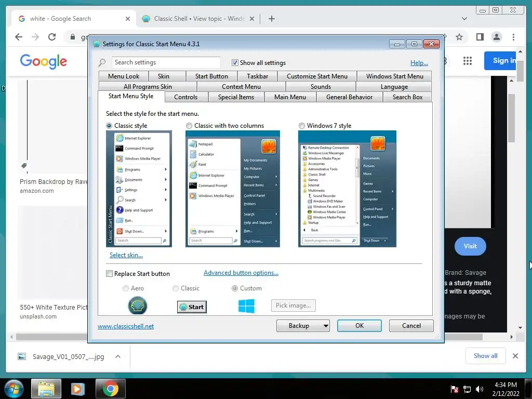Click the Windows 7 style preview thumbnail

point(347,189)
